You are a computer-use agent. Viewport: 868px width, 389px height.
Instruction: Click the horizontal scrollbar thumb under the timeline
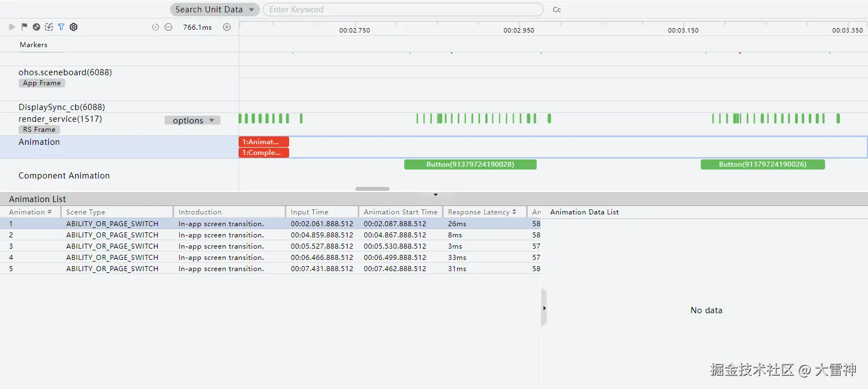[372, 189]
